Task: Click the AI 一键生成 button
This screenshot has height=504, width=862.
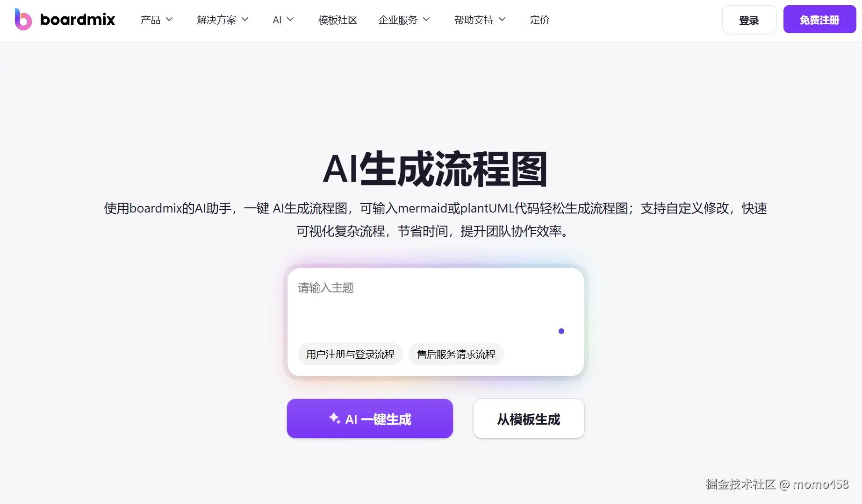Action: [x=370, y=419]
